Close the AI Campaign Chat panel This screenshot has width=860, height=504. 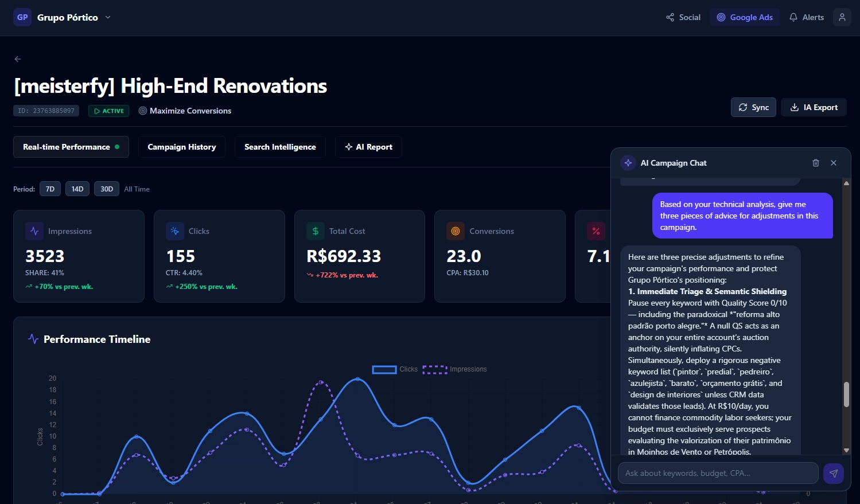(x=834, y=163)
